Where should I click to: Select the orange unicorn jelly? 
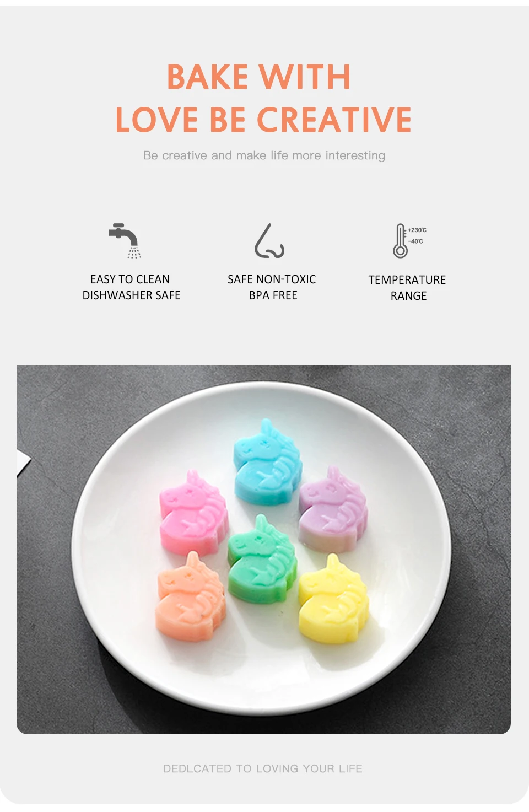pos(191,597)
